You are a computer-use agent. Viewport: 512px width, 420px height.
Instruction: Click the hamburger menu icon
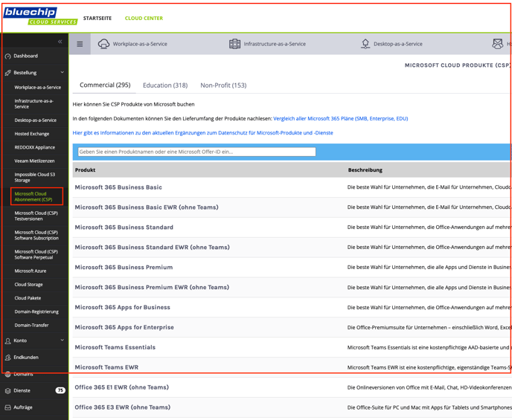click(x=80, y=44)
